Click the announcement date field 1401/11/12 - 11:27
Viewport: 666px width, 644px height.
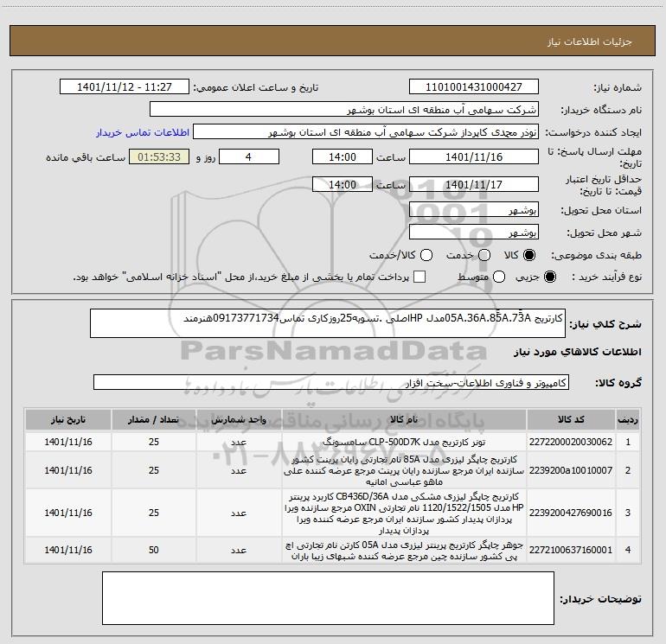pos(125,87)
